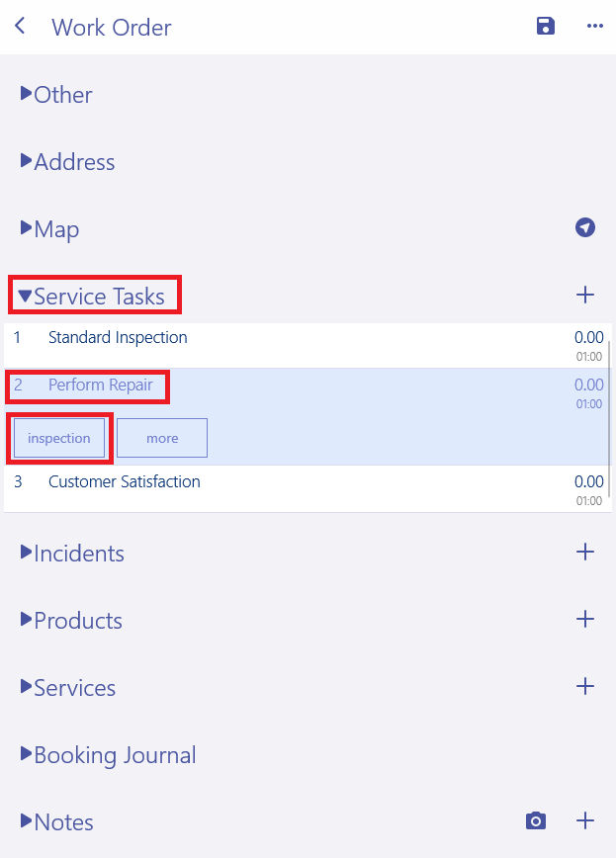
Task: Open the three-dot more options menu
Action: [x=594, y=27]
